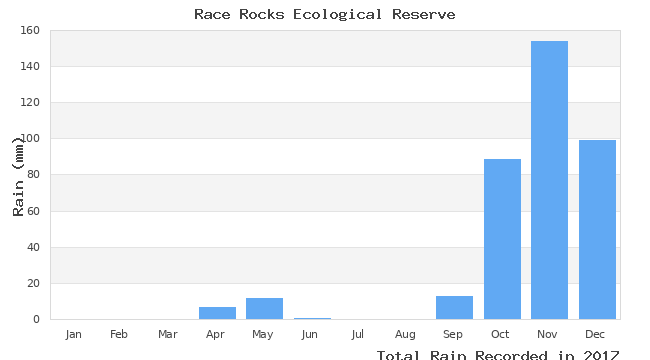Click the 'Rain (mm)' axis label
This screenshot has width=650, height=360.
point(17,176)
